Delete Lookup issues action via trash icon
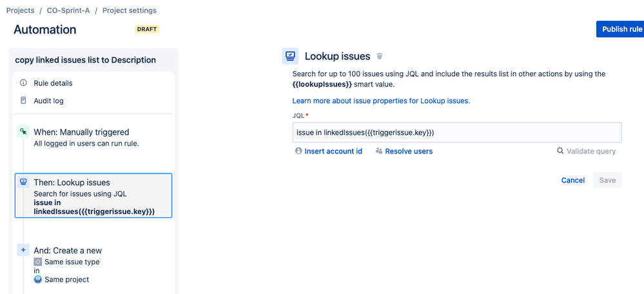Screen dimensions: 644x294 380,56
